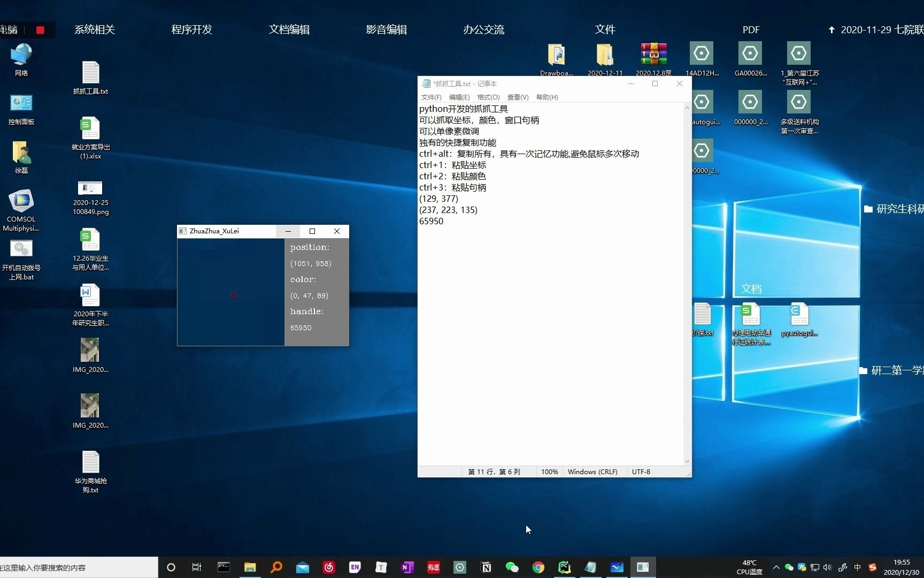The height and width of the screenshot is (578, 924).
Task: Open the 文件(F) menu in Notepad
Action: [x=431, y=97]
